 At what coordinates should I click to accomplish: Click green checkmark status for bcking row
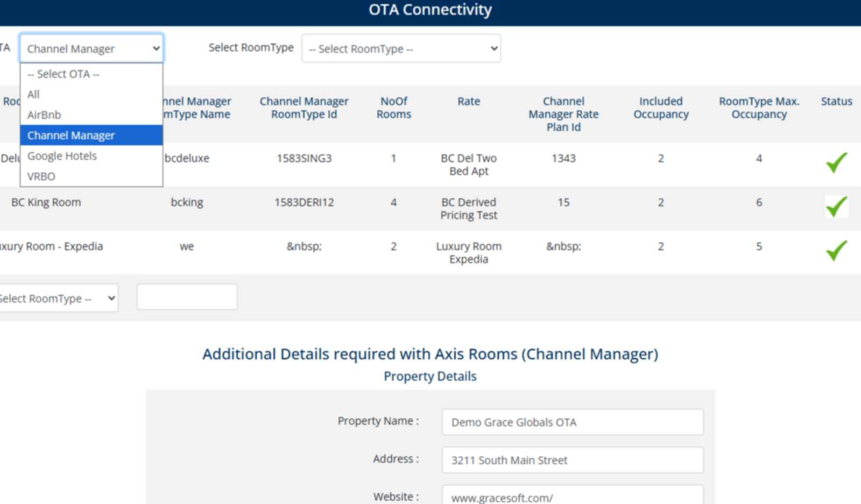click(x=836, y=207)
